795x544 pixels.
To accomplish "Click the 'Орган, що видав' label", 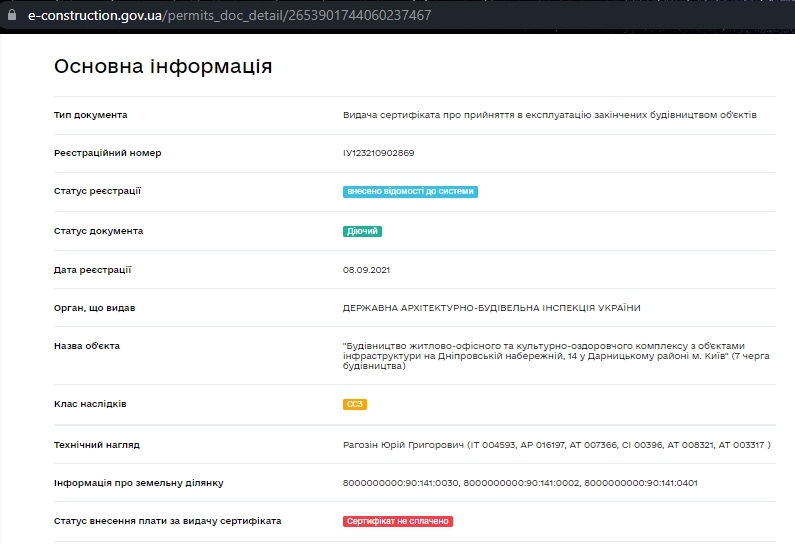I will coord(94,308).
